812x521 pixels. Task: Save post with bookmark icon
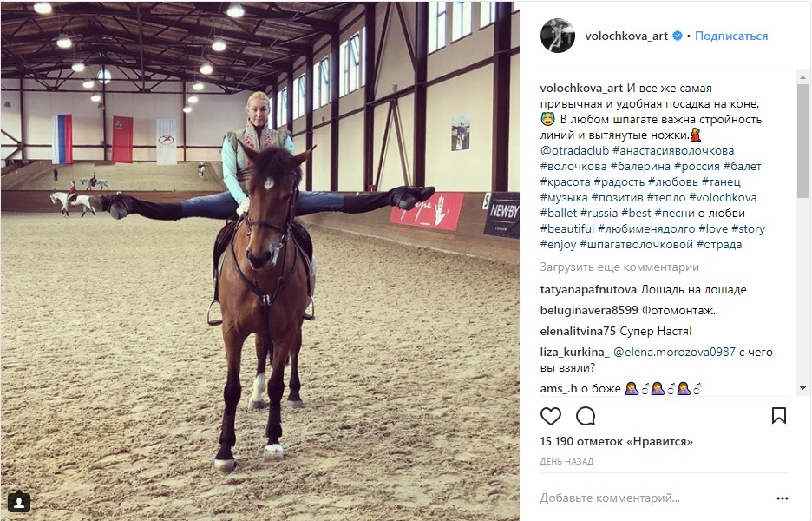[779, 416]
